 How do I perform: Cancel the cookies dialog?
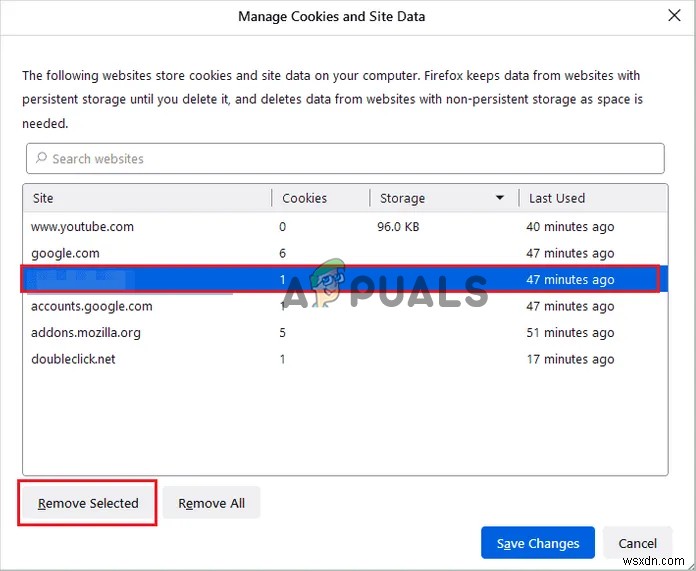coord(638,543)
